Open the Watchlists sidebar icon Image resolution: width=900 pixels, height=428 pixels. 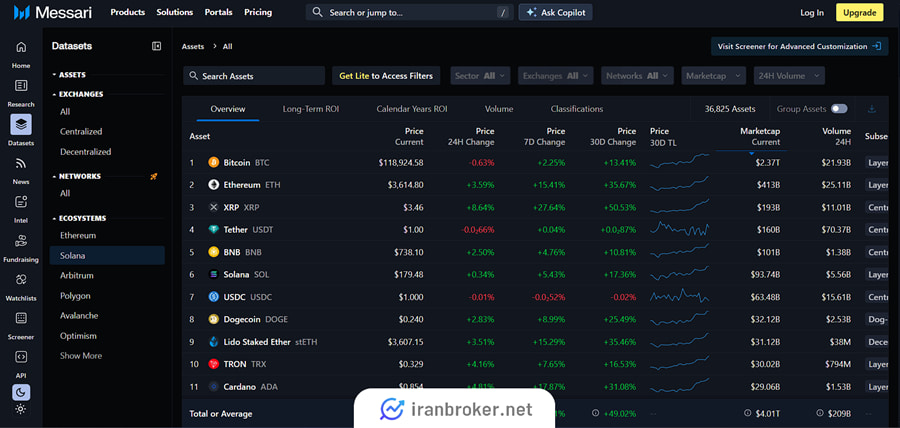click(x=21, y=279)
